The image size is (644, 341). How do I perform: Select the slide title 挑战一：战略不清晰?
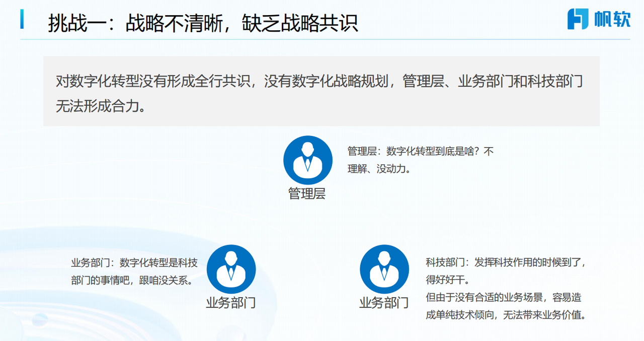coord(135,23)
